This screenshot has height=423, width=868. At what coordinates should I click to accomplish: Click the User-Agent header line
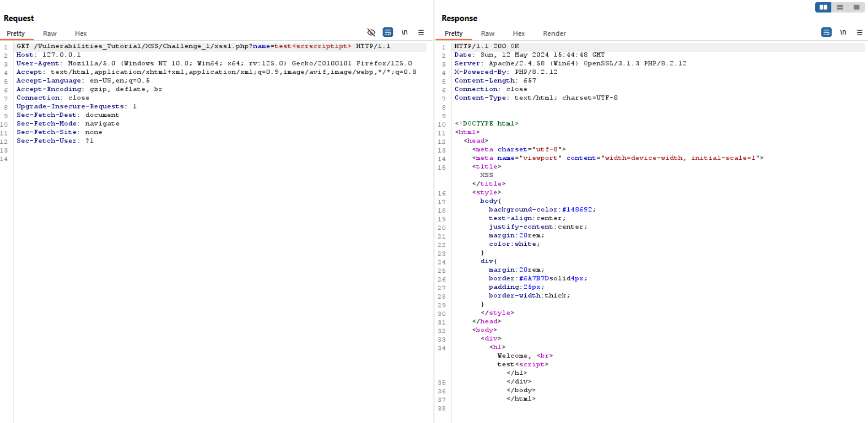[x=214, y=63]
